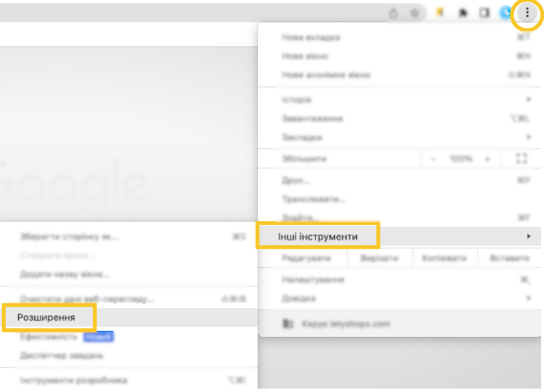544x392 pixels.
Task: Increase zoom with the plus button
Action: tap(487, 158)
